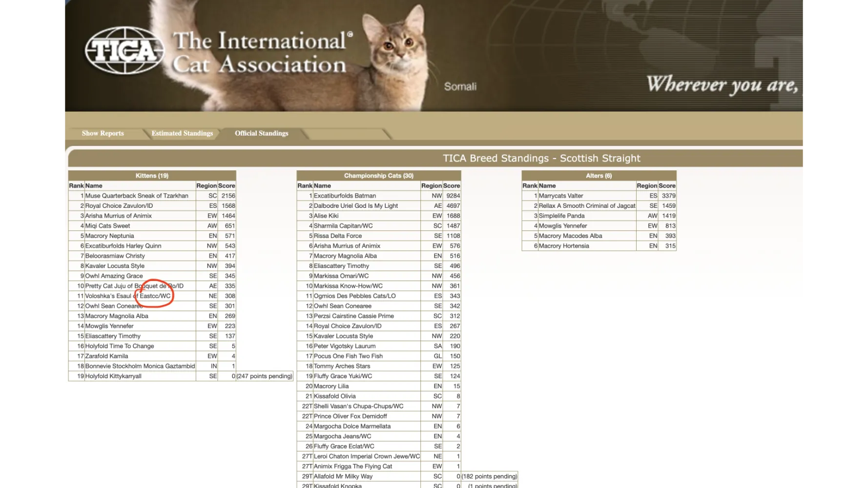Click Markissa Know-How/WC entry
This screenshot has width=868, height=488.
pos(348,286)
